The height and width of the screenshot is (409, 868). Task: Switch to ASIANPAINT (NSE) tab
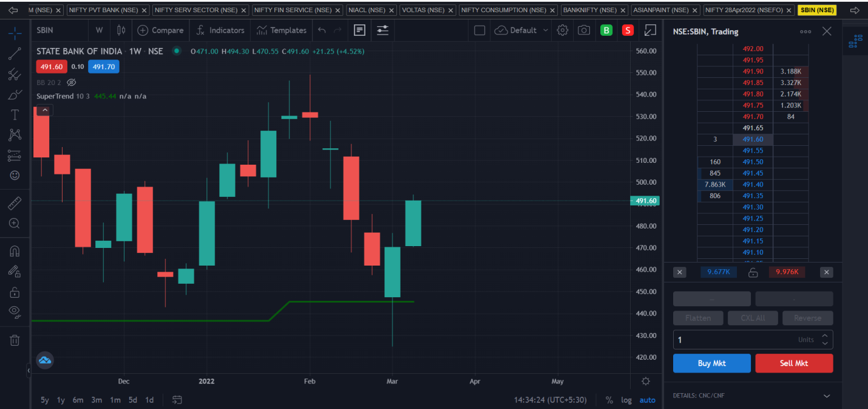coord(666,10)
